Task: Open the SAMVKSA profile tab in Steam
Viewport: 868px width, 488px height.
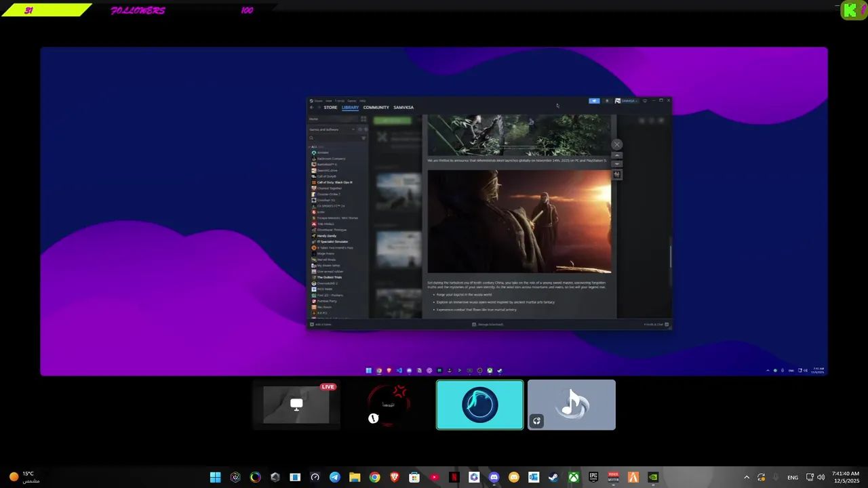Action: pyautogui.click(x=403, y=107)
